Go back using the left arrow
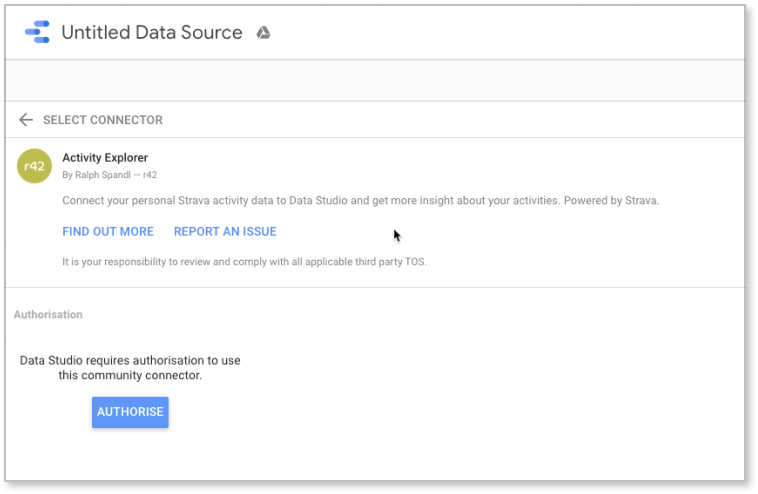 [26, 120]
